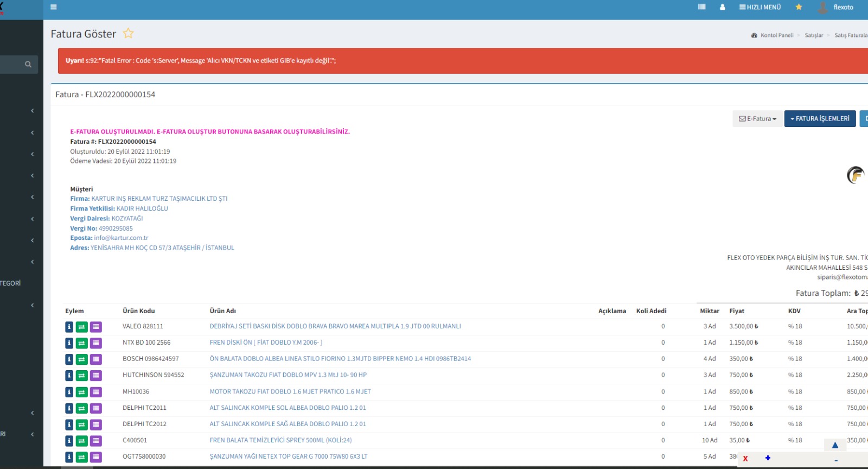Image resolution: width=868 pixels, height=469 pixels.
Task: Go to Kontol Paneli breadcrumb
Action: pos(776,35)
